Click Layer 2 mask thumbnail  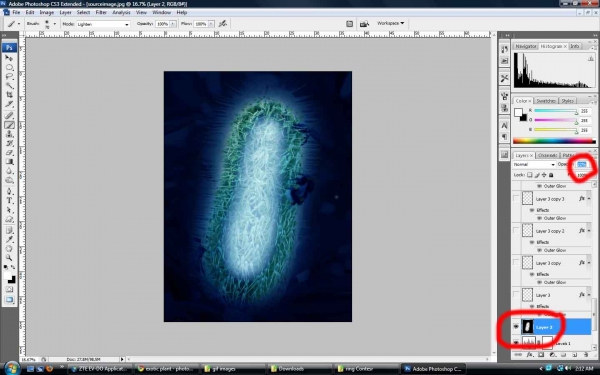click(528, 327)
